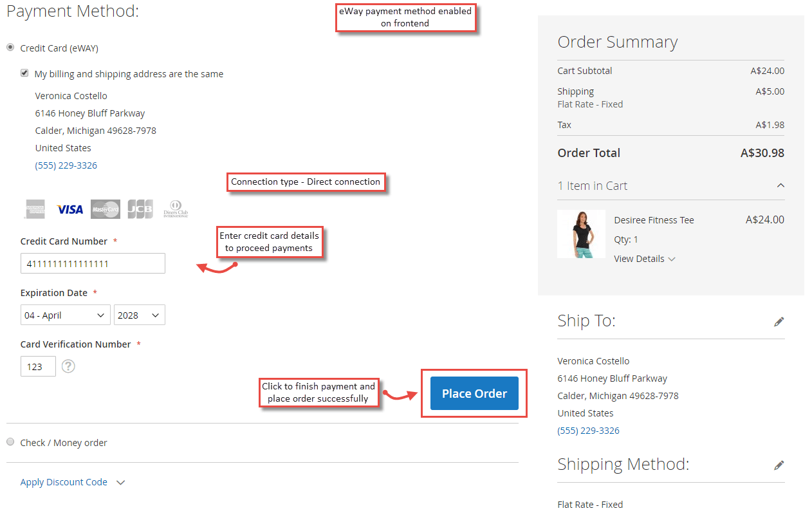Click the (555) 229-3326 phone link
Viewport: 812px width, 513px height.
[66, 165]
